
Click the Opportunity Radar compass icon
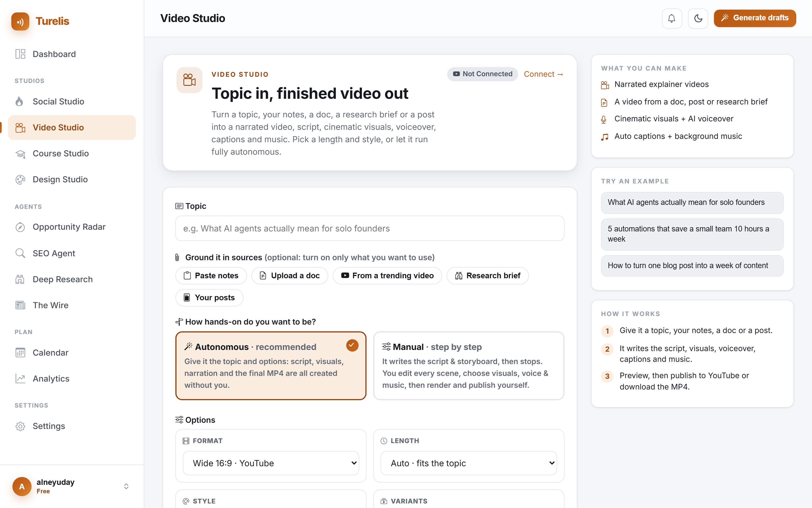(x=20, y=227)
